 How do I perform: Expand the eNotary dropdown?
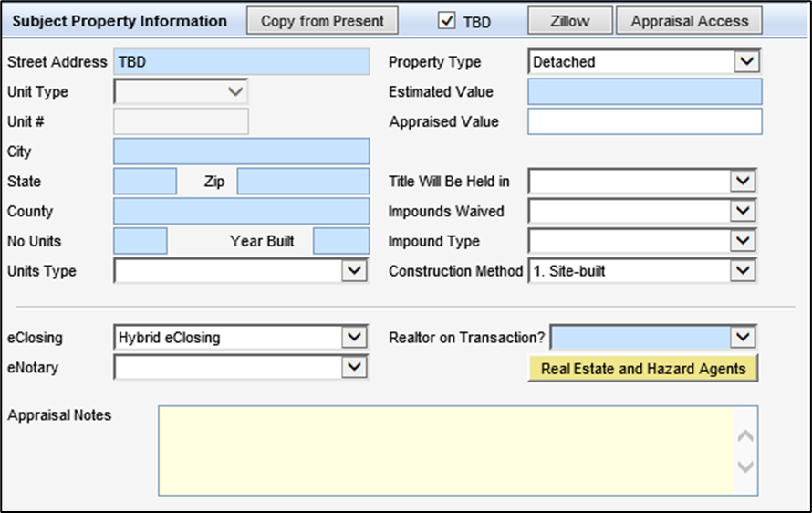coord(354,367)
